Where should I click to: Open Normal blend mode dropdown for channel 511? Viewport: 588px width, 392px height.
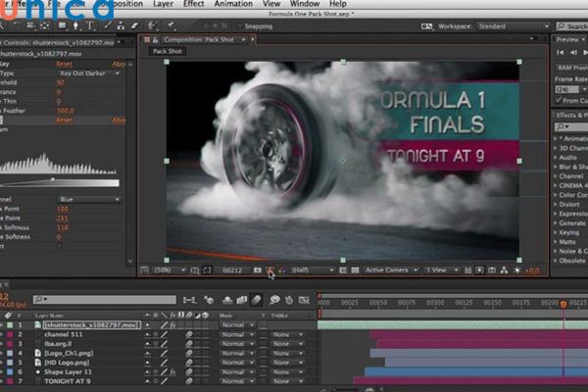[x=237, y=334]
